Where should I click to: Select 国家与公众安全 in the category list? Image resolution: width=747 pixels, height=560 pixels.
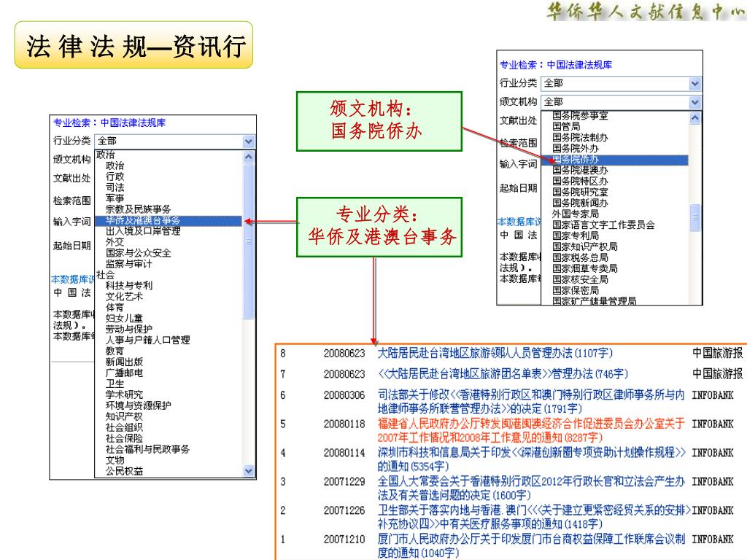point(138,253)
